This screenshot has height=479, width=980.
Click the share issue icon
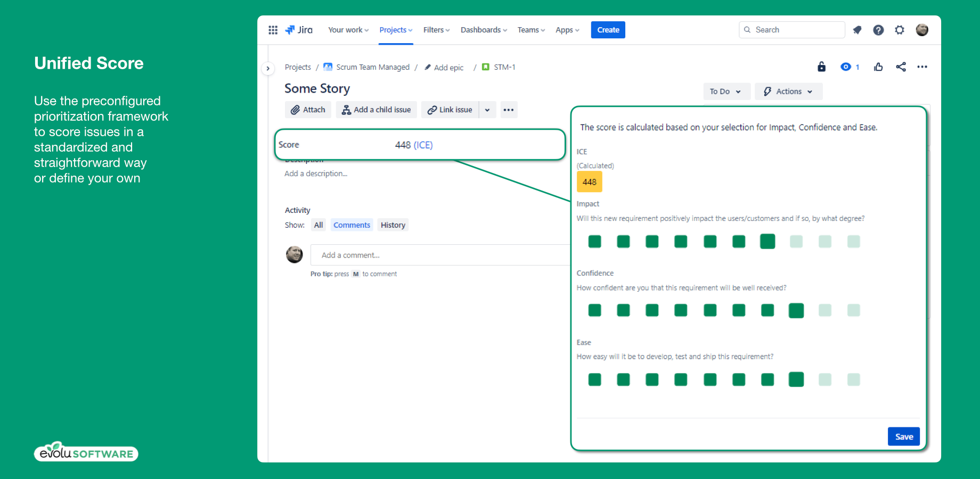[901, 67]
